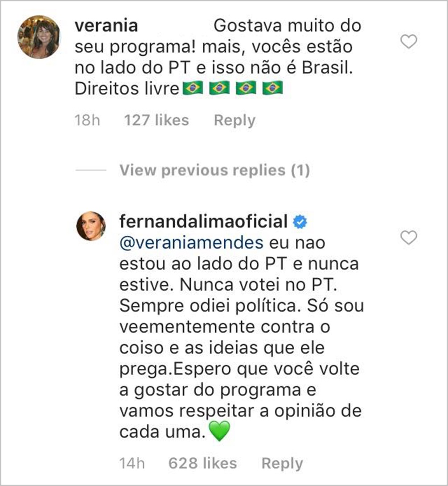
Task: View who gave 628 likes
Action: [x=203, y=463]
